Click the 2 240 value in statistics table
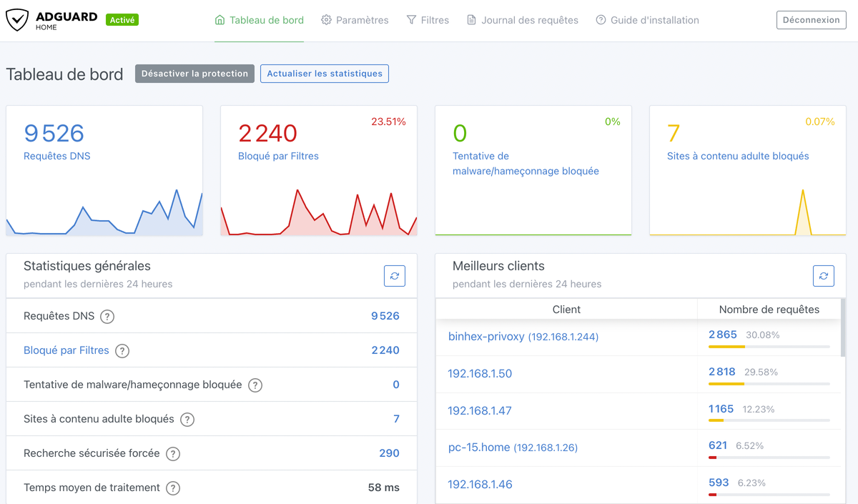 385,350
